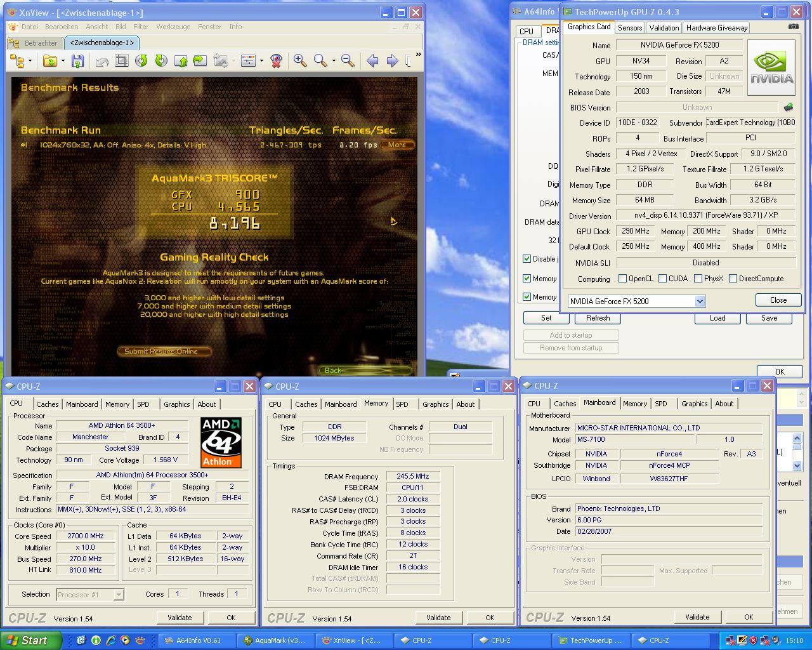Enable the CUDA checkbox in GPU-Z
This screenshot has width=812, height=650.
pyautogui.click(x=663, y=279)
